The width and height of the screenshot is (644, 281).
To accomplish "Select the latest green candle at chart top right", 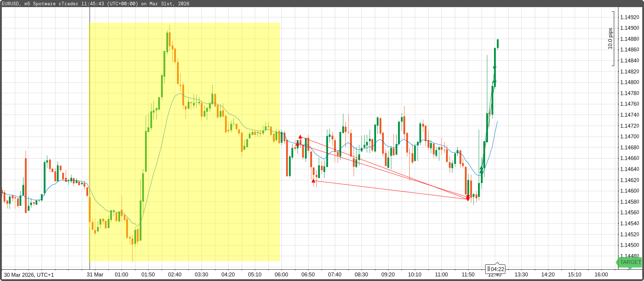I will (x=498, y=43).
